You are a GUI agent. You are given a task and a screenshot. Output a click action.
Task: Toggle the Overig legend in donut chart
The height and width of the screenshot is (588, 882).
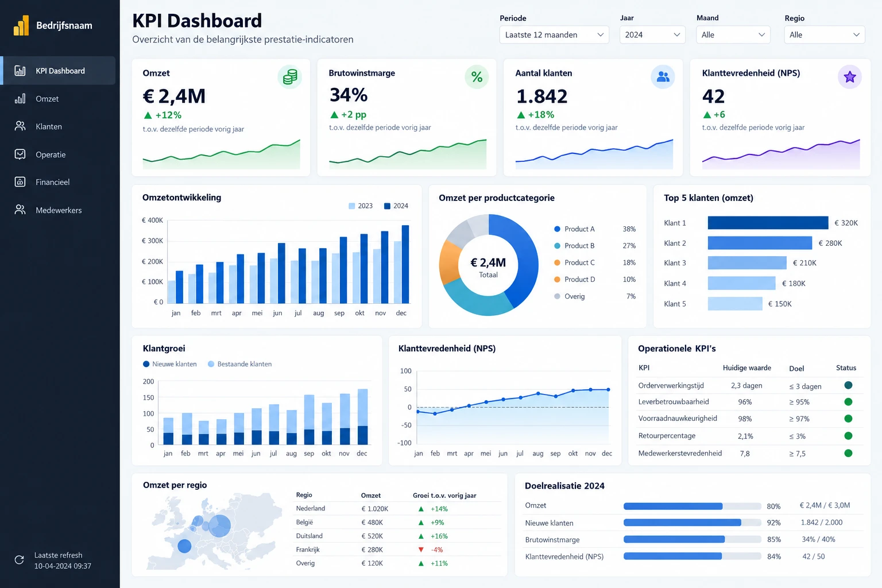tap(569, 296)
